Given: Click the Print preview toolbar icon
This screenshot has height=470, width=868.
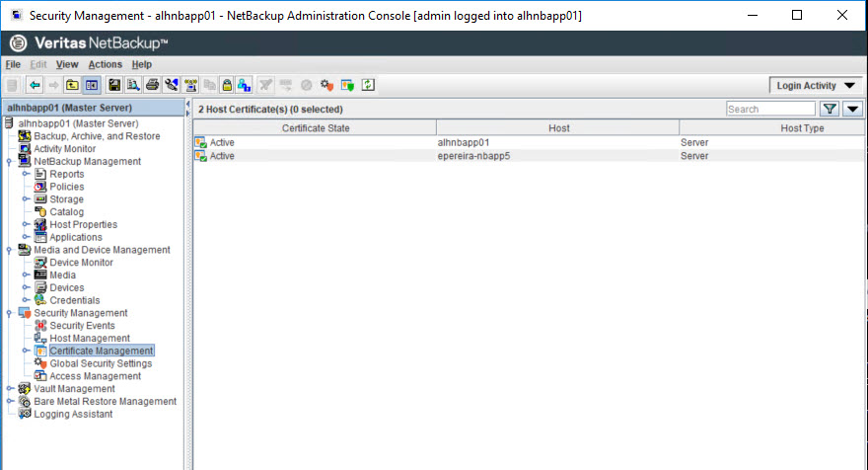Looking at the screenshot, I should [133, 85].
